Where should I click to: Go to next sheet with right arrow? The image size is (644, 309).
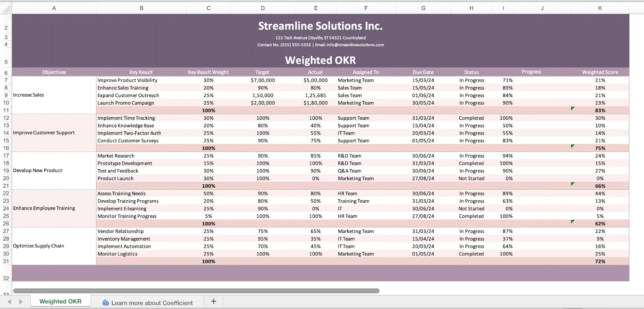(21, 301)
